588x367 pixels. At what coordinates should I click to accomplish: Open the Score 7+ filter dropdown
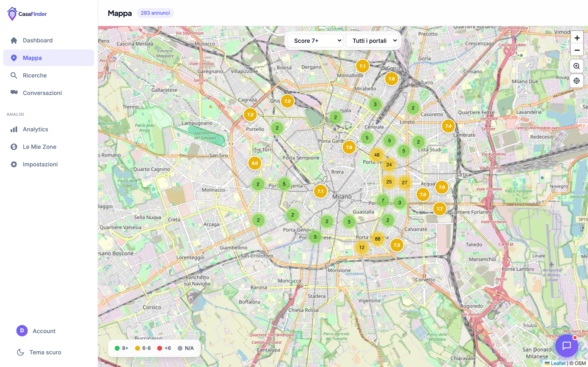(x=315, y=41)
